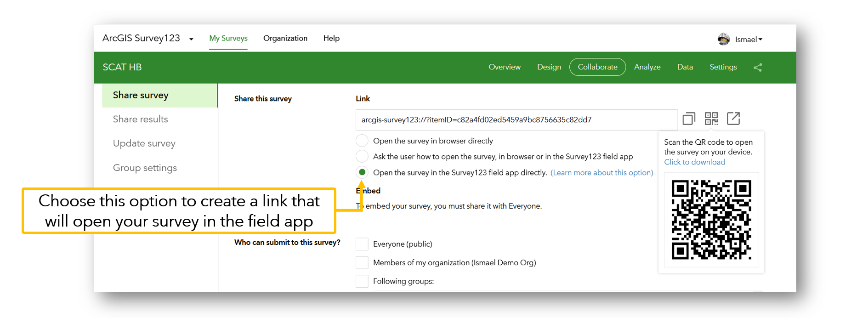868x318 pixels.
Task: Check Members of my organization checkbox
Action: (x=362, y=262)
